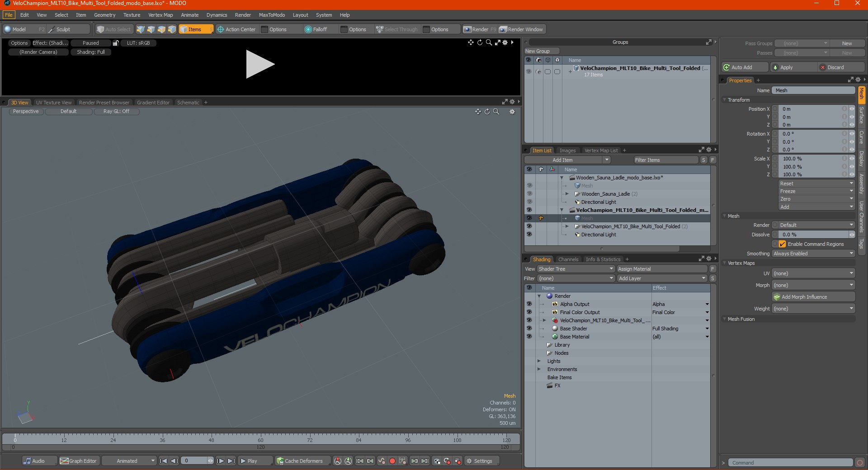Collapse Wooden_Sauna_Ladle scene tree
Viewport: 868px width, 470px height.
pos(562,178)
